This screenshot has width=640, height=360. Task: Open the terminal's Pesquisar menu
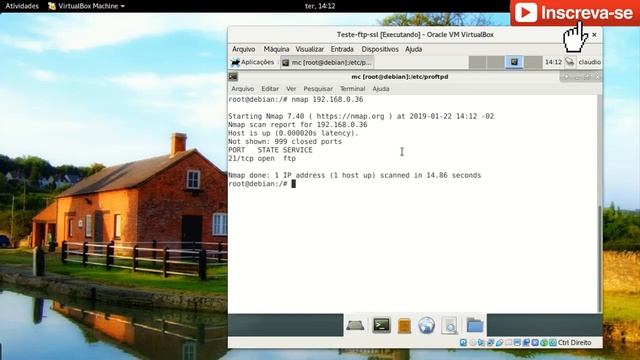click(318, 89)
